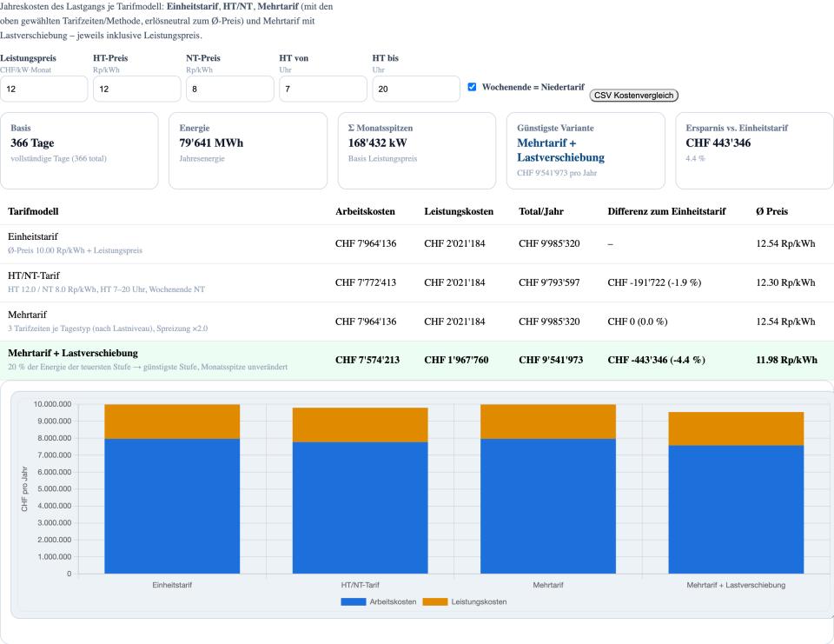Viewport: 834px width, 644px height.
Task: Toggle the blue Arbeitskosten legend swatch
Action: pyautogui.click(x=354, y=601)
